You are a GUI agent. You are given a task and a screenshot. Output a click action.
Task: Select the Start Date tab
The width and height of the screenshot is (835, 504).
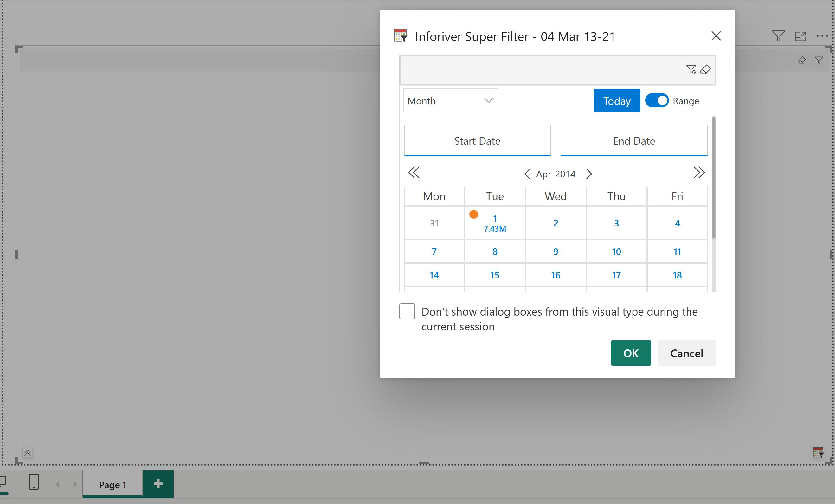tap(477, 141)
